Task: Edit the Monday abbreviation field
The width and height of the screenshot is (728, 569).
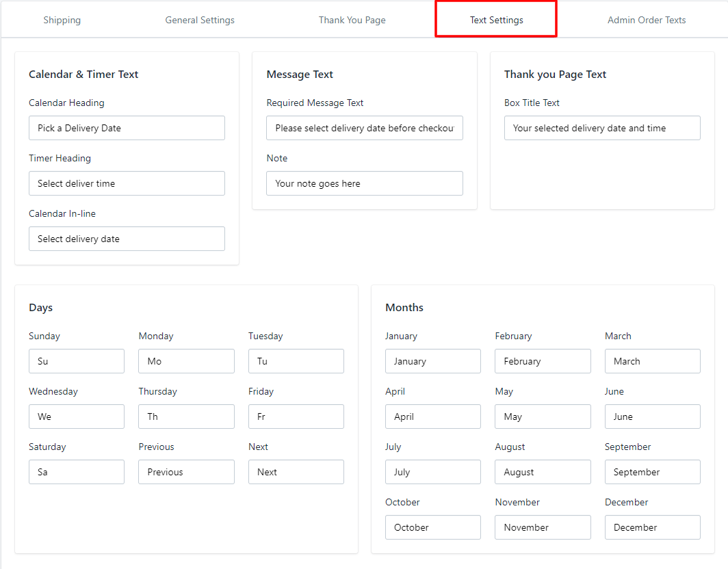Action: pyautogui.click(x=186, y=361)
